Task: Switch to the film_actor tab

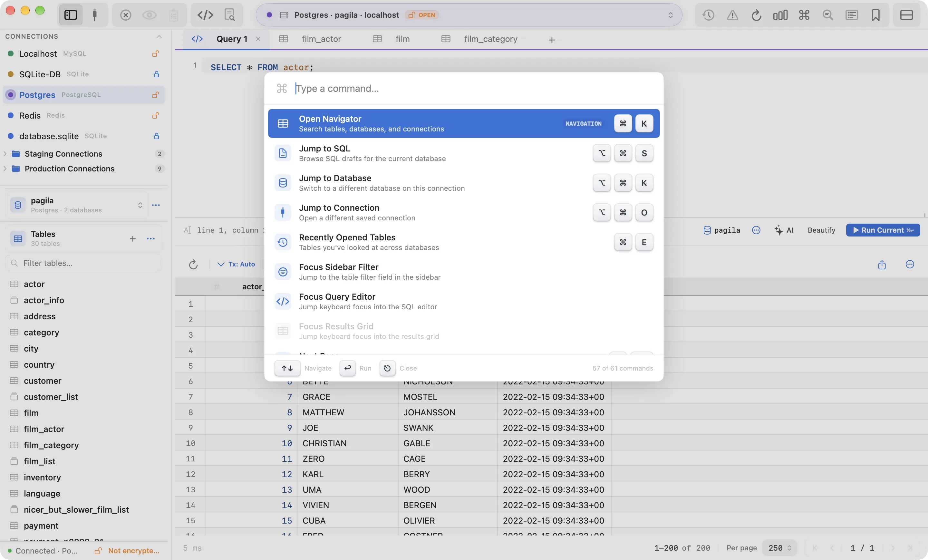Action: 321,39
